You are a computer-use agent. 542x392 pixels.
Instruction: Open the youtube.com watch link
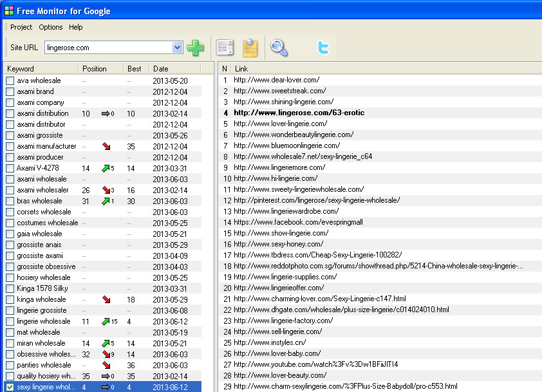[315, 364]
